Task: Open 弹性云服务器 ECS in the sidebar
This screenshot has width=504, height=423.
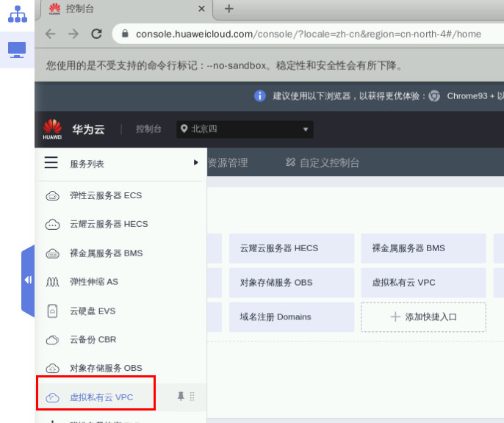Action: tap(106, 195)
